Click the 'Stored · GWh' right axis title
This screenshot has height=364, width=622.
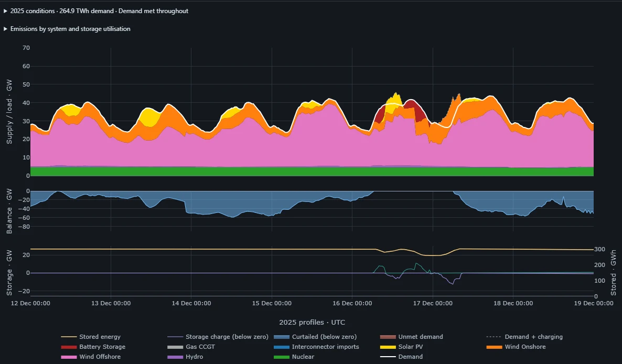[x=613, y=273]
